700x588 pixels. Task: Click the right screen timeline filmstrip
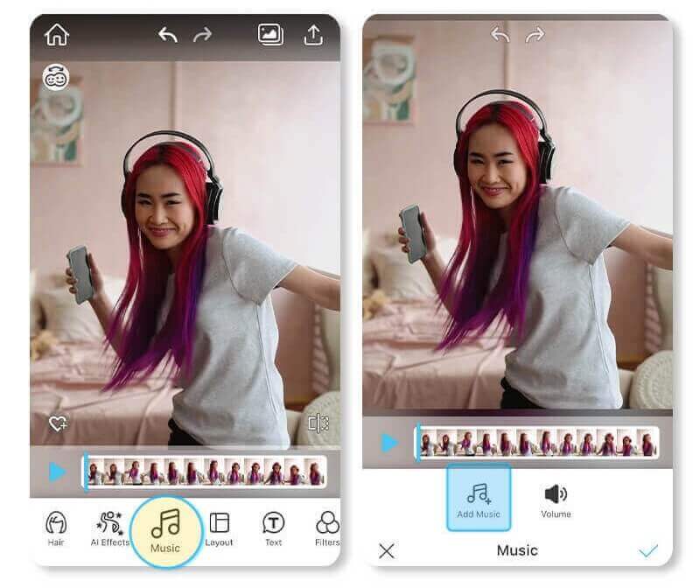(x=538, y=443)
